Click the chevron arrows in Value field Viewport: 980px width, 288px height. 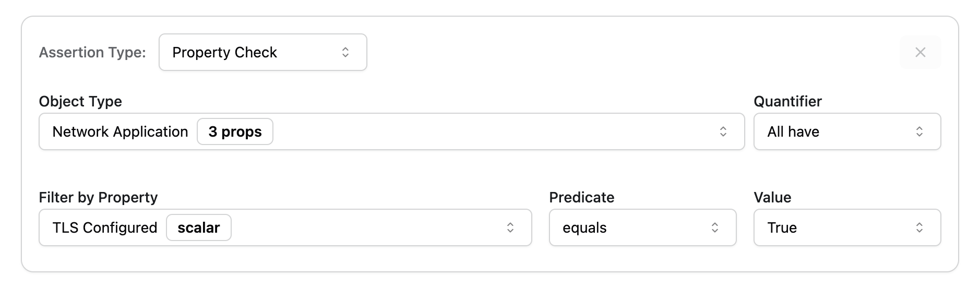pyautogui.click(x=919, y=227)
